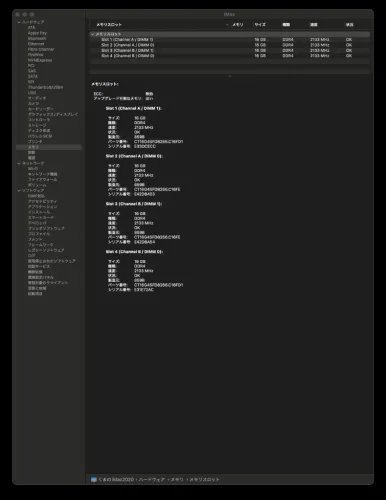The image size is (386, 500).
Task: Sort table by メモリ column header
Action: click(238, 25)
